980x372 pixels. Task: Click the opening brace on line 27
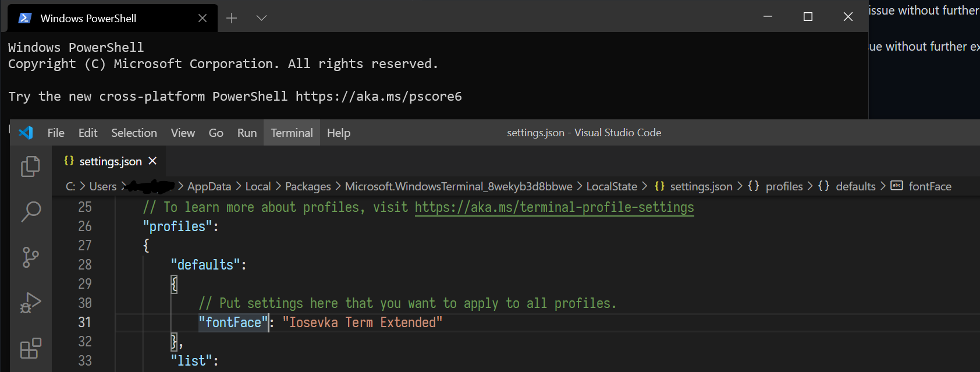coord(146,246)
